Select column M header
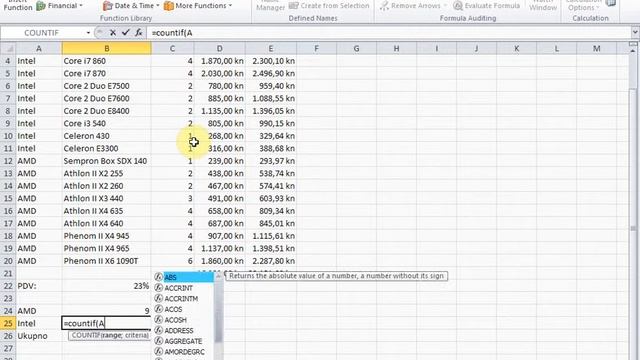Viewport: 640px width, 360px height. [596, 49]
